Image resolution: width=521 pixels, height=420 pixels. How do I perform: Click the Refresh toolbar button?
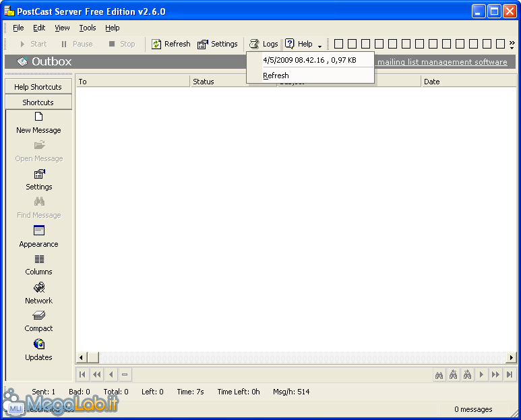pyautogui.click(x=171, y=44)
